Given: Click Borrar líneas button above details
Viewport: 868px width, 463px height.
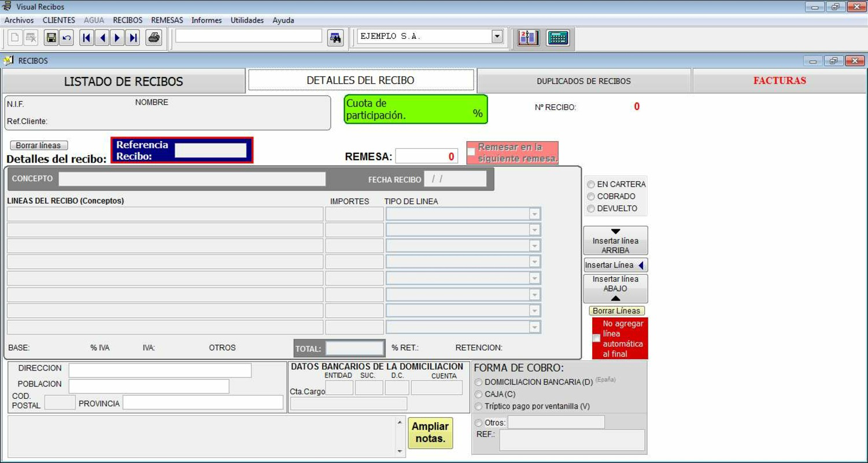Looking at the screenshot, I should point(39,146).
